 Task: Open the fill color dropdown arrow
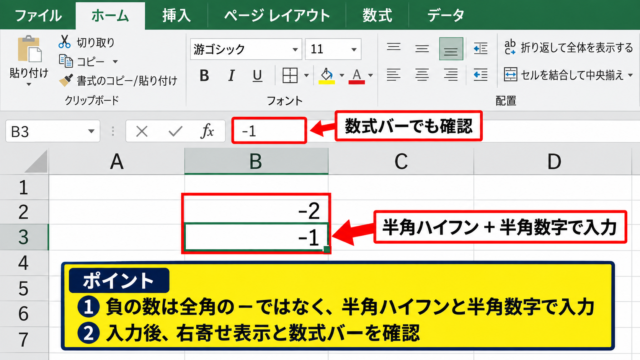341,76
